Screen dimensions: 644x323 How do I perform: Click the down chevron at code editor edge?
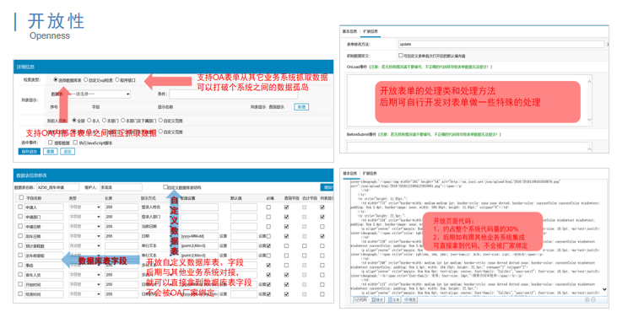coord(604,289)
